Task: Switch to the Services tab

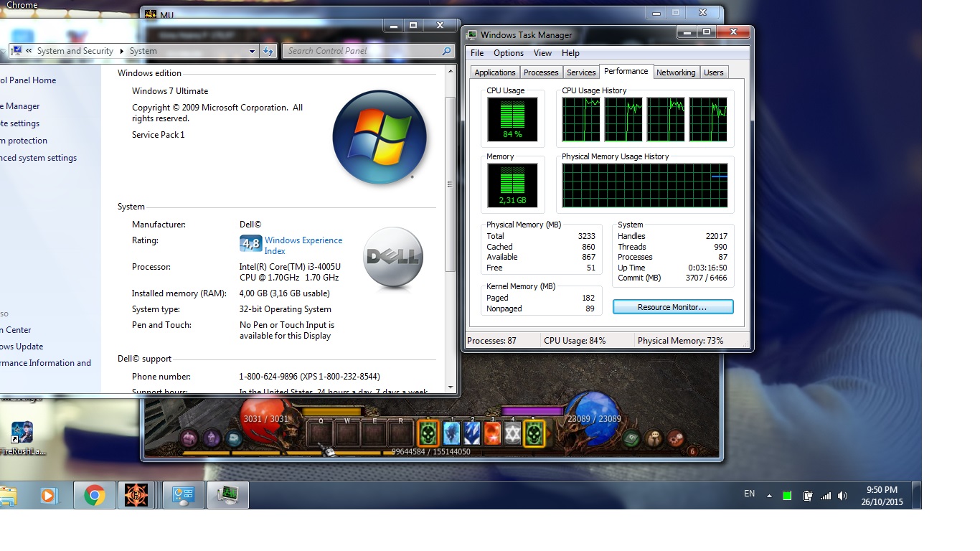Action: click(581, 72)
